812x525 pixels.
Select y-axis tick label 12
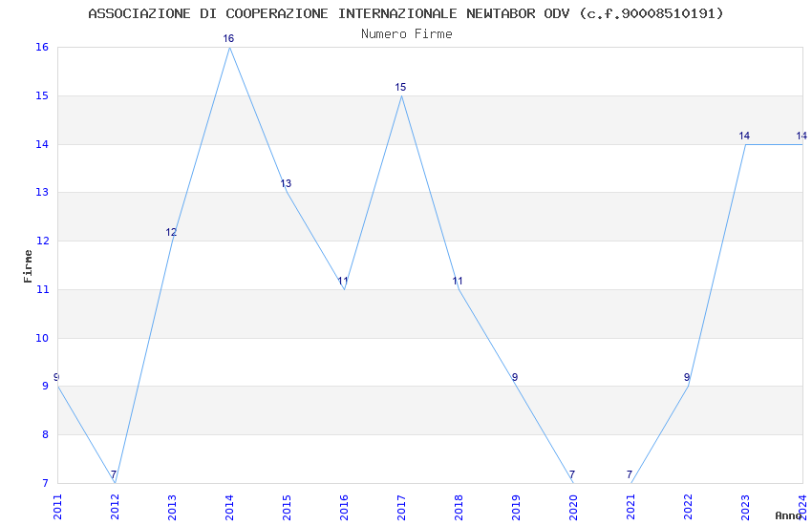42,241
